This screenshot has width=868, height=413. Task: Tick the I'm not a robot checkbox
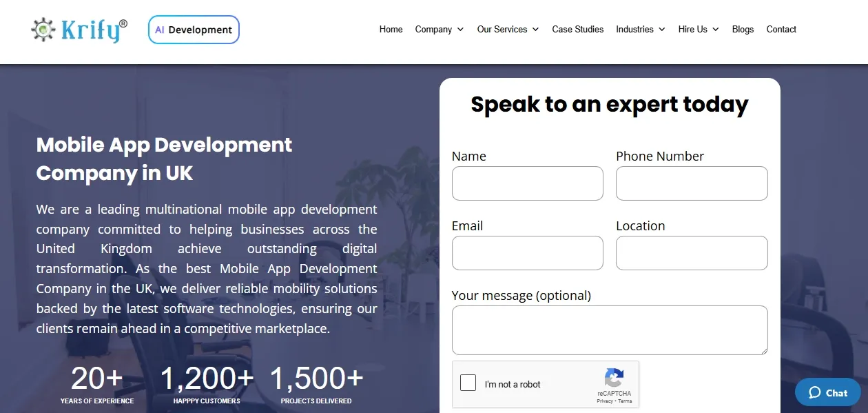(x=468, y=383)
